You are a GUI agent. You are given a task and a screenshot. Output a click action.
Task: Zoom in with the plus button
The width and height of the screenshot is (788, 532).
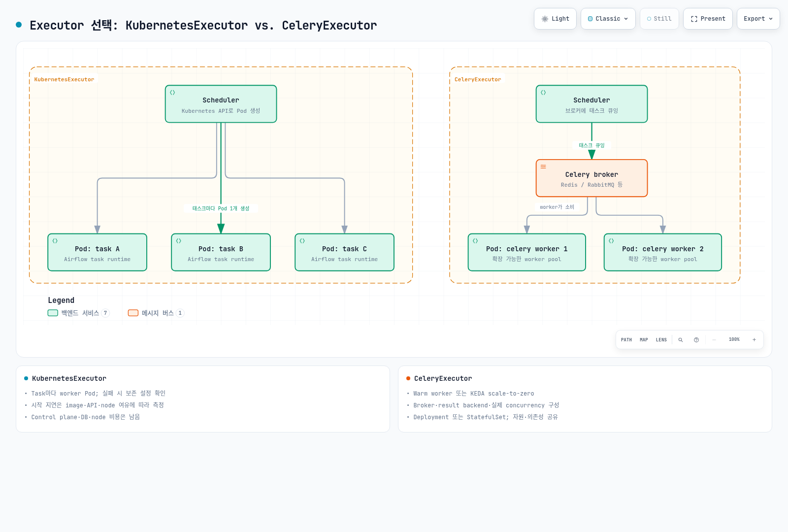[754, 340]
